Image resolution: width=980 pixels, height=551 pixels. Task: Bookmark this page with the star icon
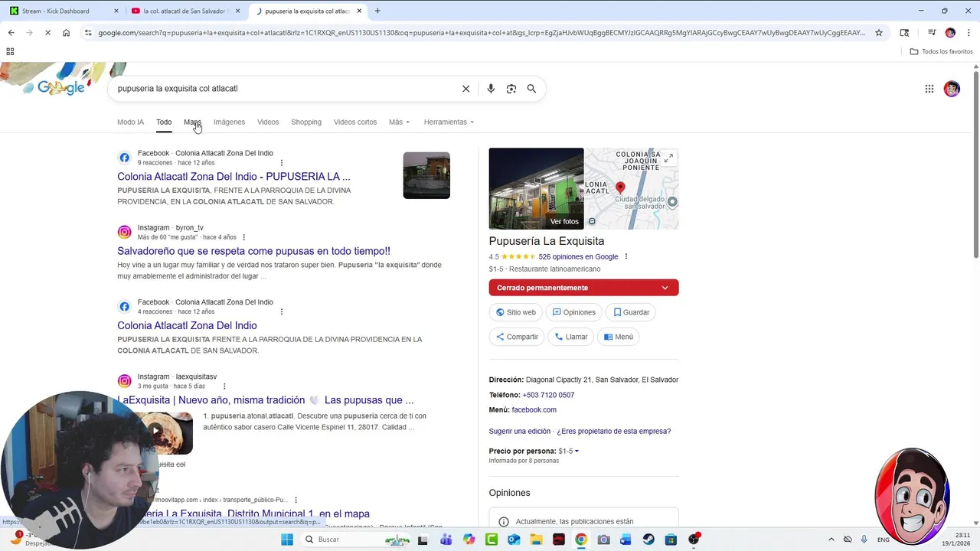point(879,33)
